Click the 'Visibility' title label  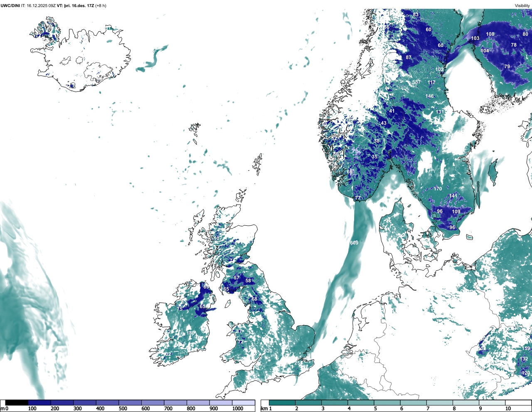(x=522, y=6)
